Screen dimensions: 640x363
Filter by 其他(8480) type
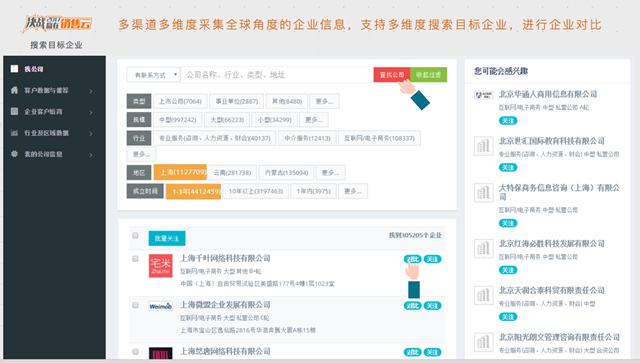pos(287,101)
